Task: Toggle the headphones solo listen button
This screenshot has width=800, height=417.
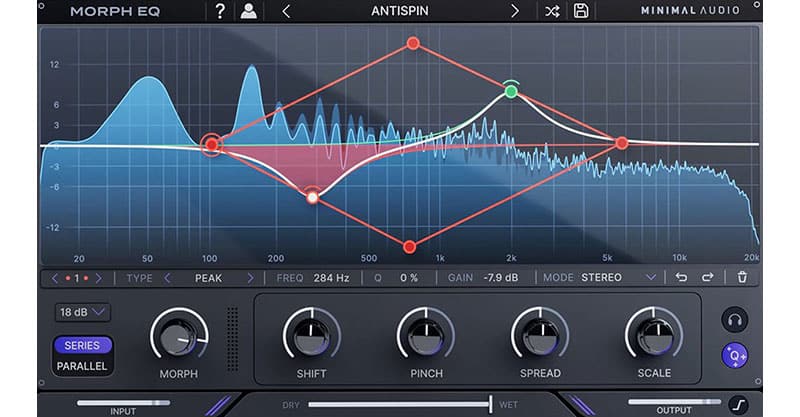Action: (735, 320)
